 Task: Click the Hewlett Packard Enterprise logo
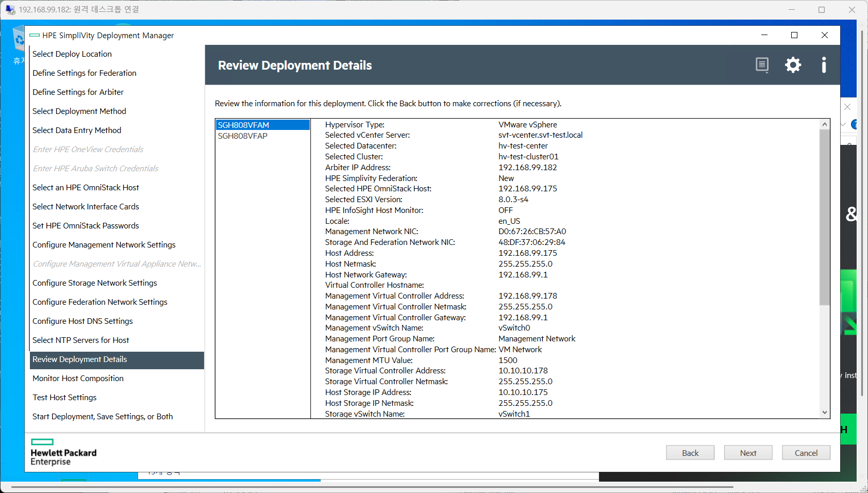click(63, 452)
